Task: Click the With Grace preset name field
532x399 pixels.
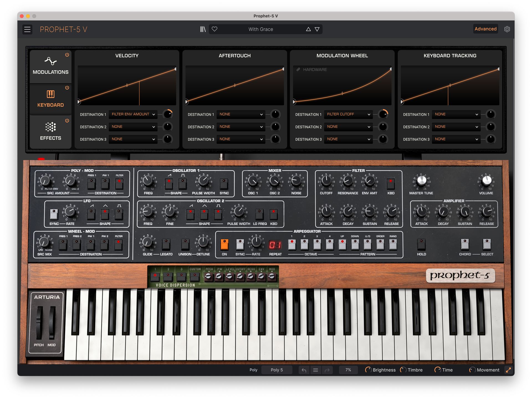Action: (x=260, y=29)
